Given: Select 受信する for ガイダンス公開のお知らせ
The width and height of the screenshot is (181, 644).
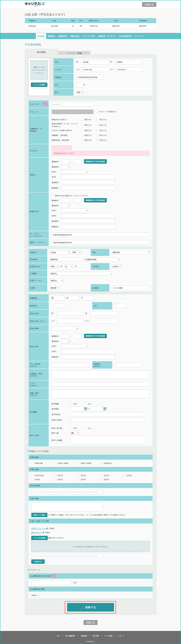Looking at the screenshot, I should [x=82, y=130].
